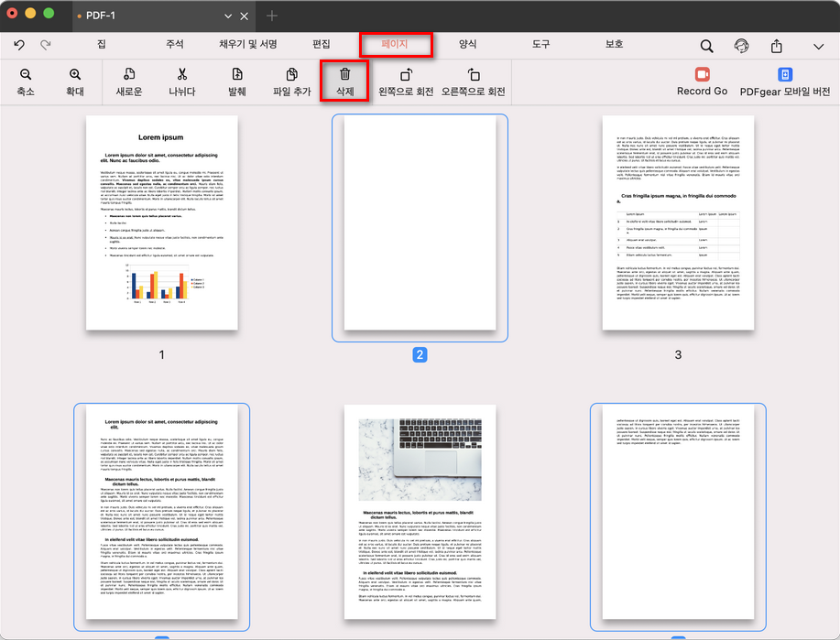Launch Record Go from the toolbar
Viewport: 840px width, 640px height.
(x=703, y=75)
